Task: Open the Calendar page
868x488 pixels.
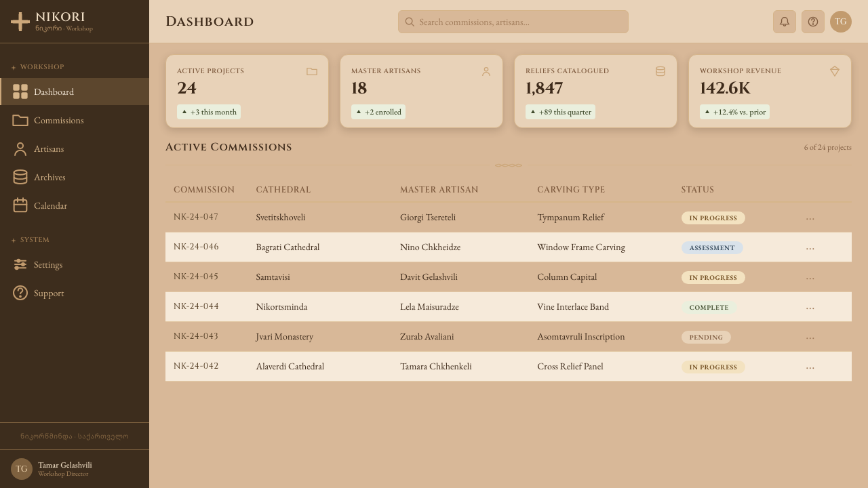Action: (75, 205)
